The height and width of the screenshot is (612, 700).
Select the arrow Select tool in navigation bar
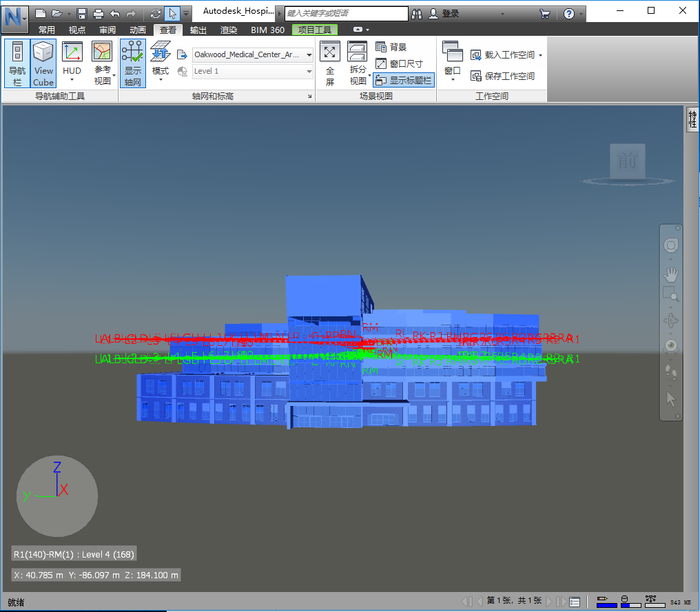coord(670,399)
